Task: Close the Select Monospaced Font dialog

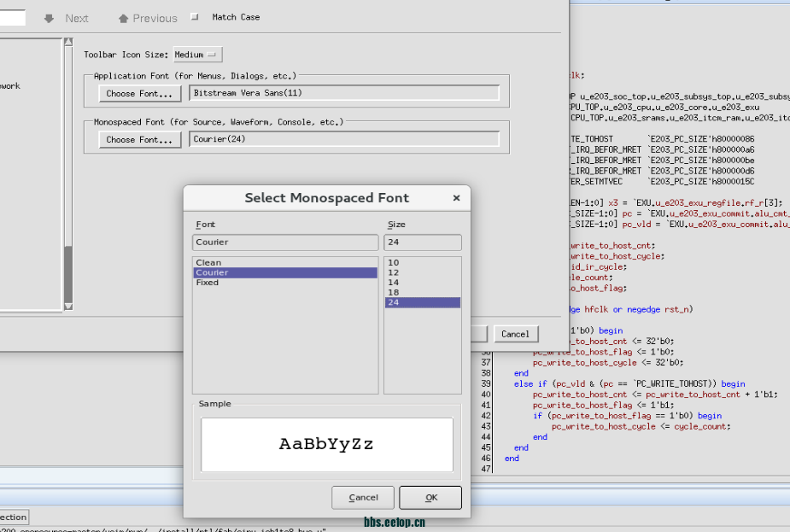Action: tap(456, 198)
